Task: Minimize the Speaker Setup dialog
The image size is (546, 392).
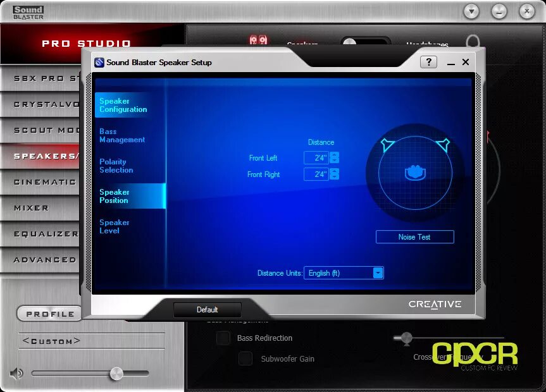Action: 451,63
